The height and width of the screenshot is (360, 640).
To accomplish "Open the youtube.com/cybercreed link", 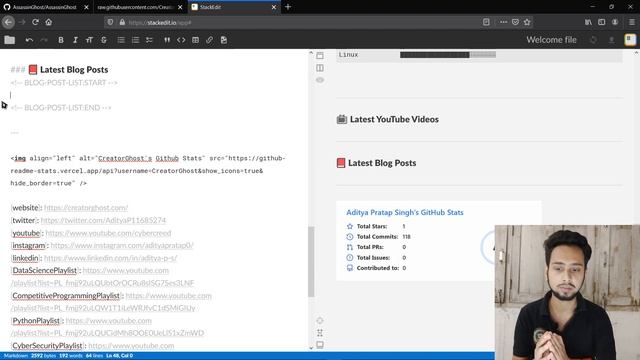I will [108, 233].
